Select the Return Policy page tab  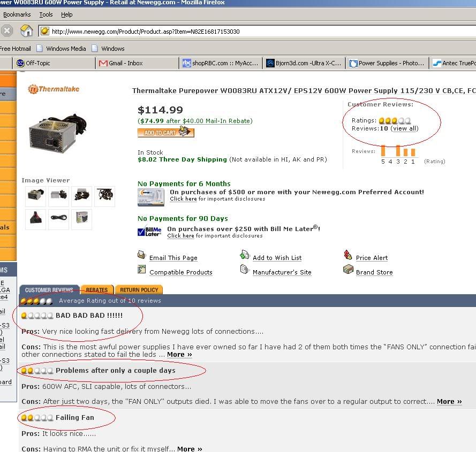139,290
